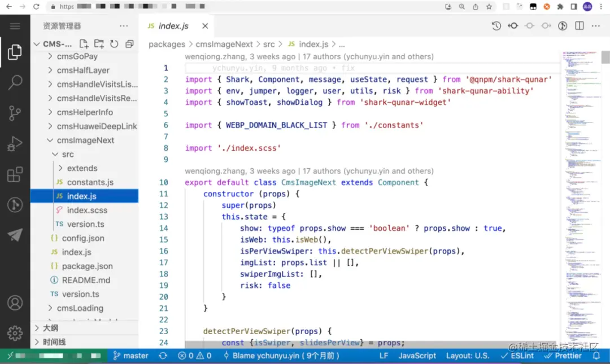Refresh the explorer tree
Viewport: 610px width, 364px height.
click(114, 43)
